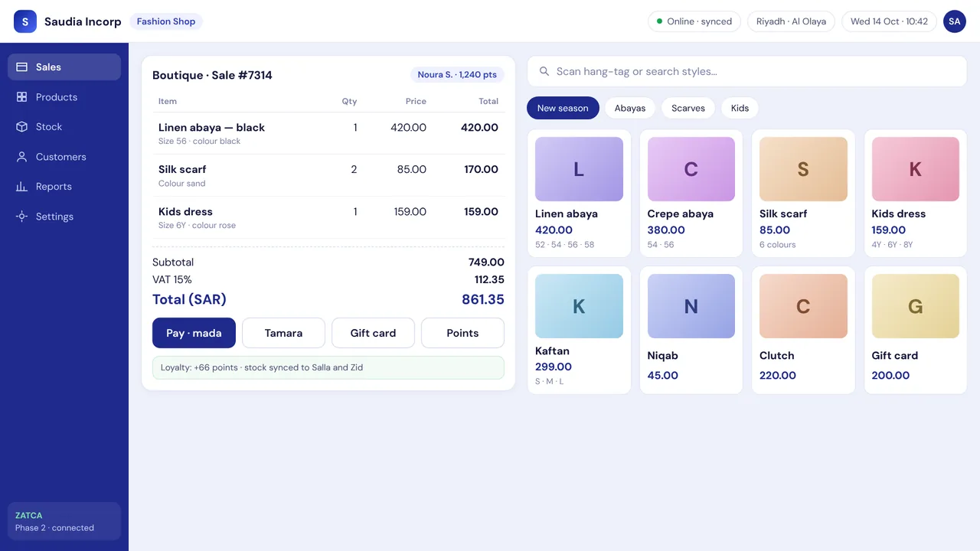Click Crepe abaya price 380.00
This screenshot has width=980, height=551.
666,230
